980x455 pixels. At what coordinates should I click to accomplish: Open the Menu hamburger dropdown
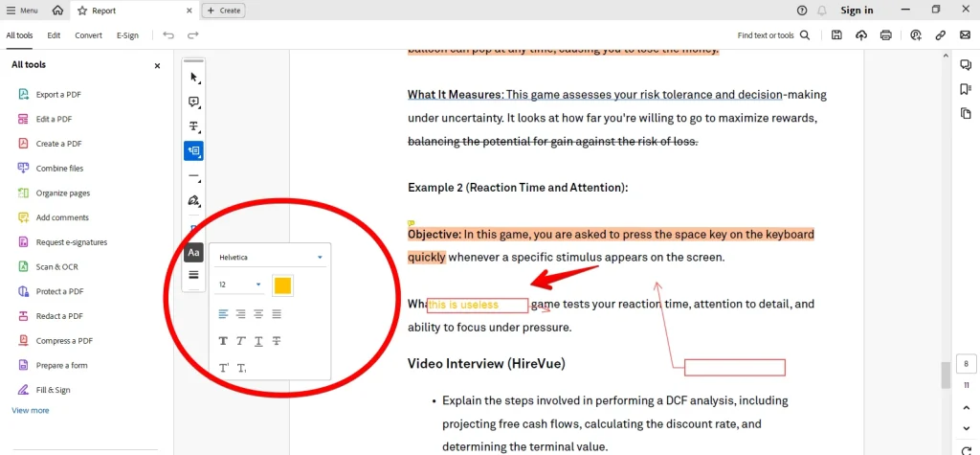[22, 11]
